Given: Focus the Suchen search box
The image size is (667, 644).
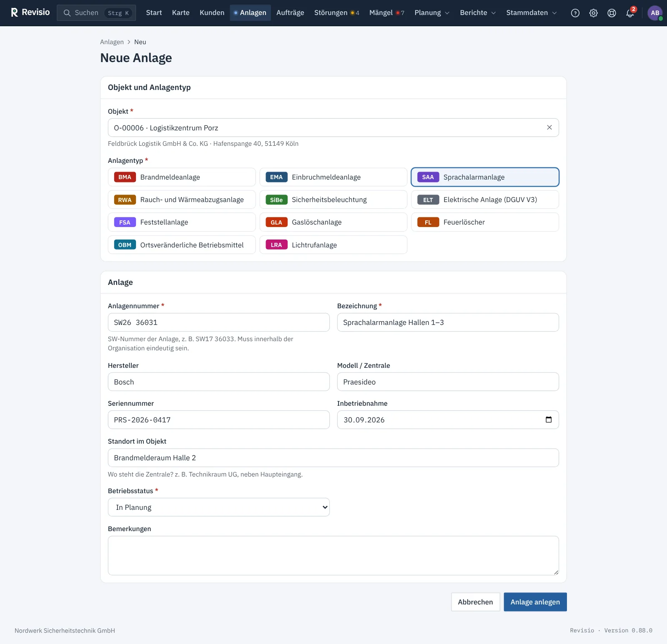Looking at the screenshot, I should coord(96,13).
